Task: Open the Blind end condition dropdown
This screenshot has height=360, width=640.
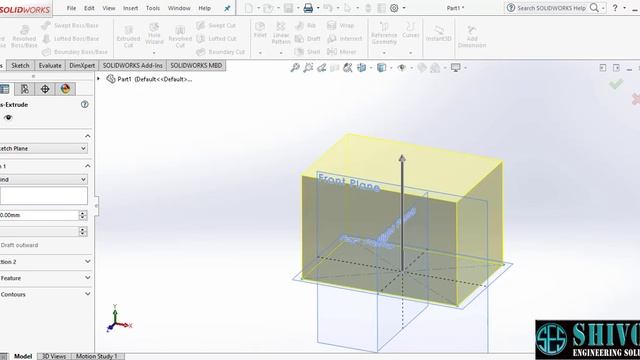Action: 44,179
